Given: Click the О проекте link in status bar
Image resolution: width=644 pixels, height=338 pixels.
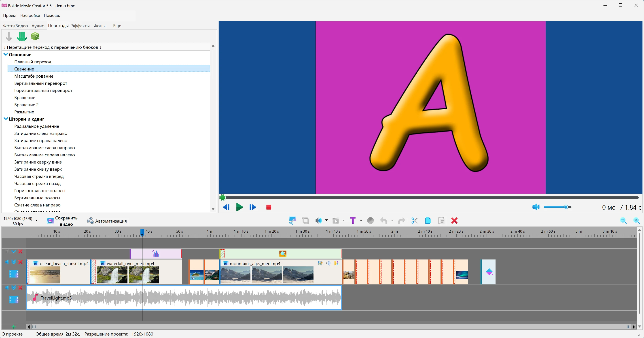Looking at the screenshot, I should coord(12,334).
